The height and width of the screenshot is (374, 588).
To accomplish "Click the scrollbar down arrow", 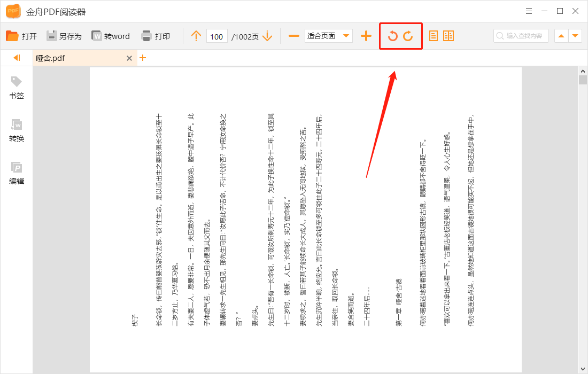I will click(x=582, y=370).
